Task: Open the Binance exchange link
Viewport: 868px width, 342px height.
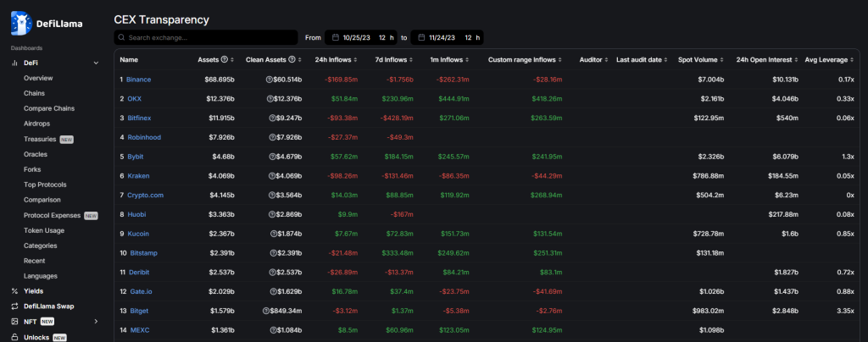Action: 138,80
